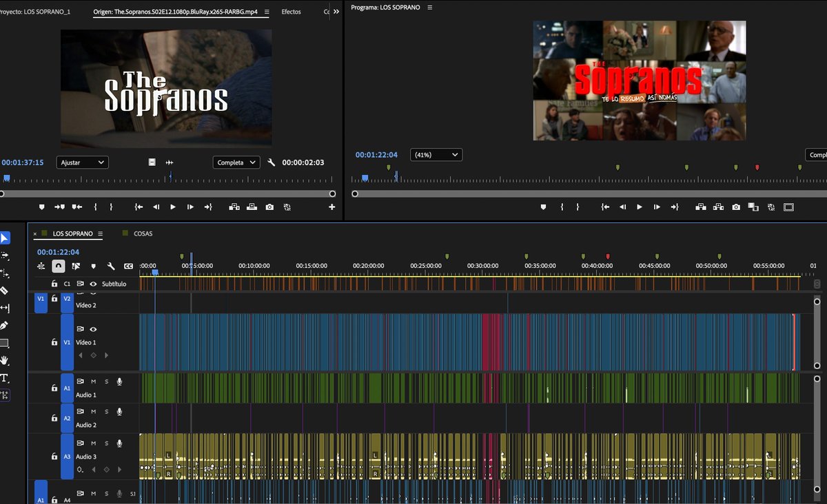Click timeline timecode 00:01:22:04 field
827x504 pixels.
coord(58,252)
